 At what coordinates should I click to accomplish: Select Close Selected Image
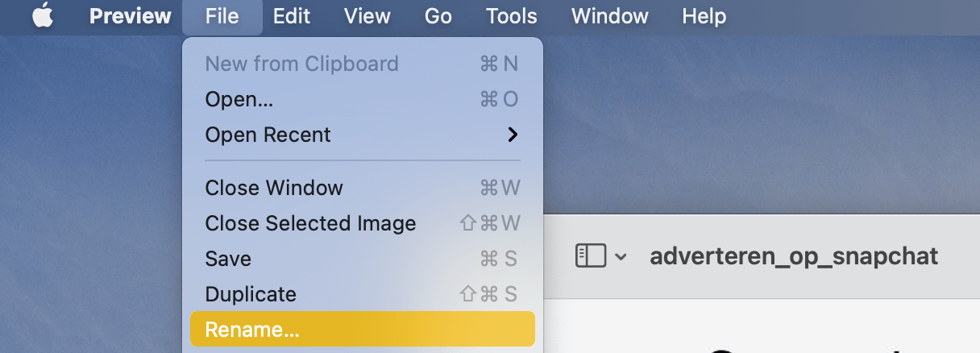point(362,223)
